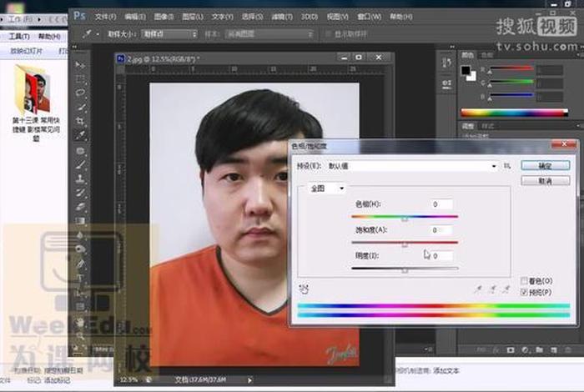Click the 取消 cancel button in dialog

(546, 181)
